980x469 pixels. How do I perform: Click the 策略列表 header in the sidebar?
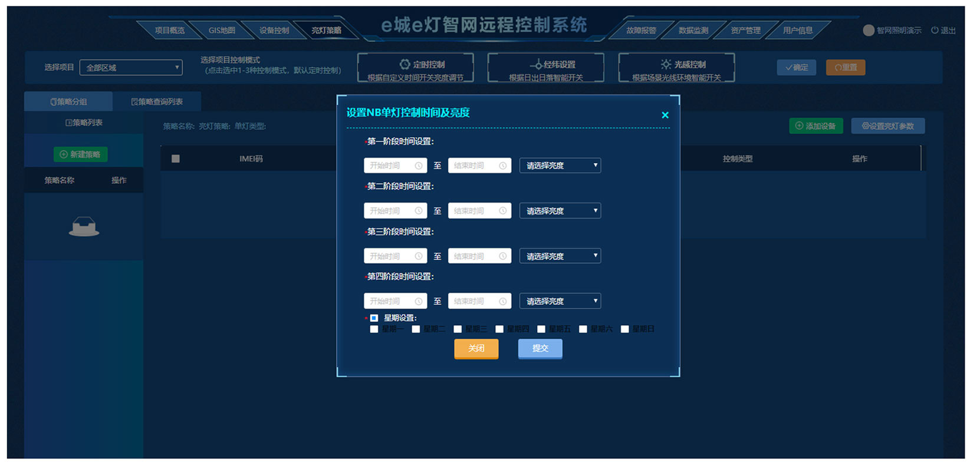click(x=84, y=123)
